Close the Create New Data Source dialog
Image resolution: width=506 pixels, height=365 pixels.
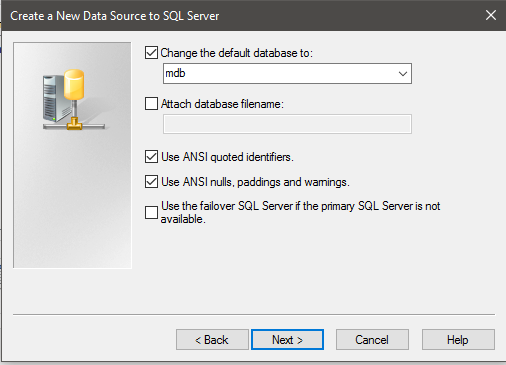point(491,15)
